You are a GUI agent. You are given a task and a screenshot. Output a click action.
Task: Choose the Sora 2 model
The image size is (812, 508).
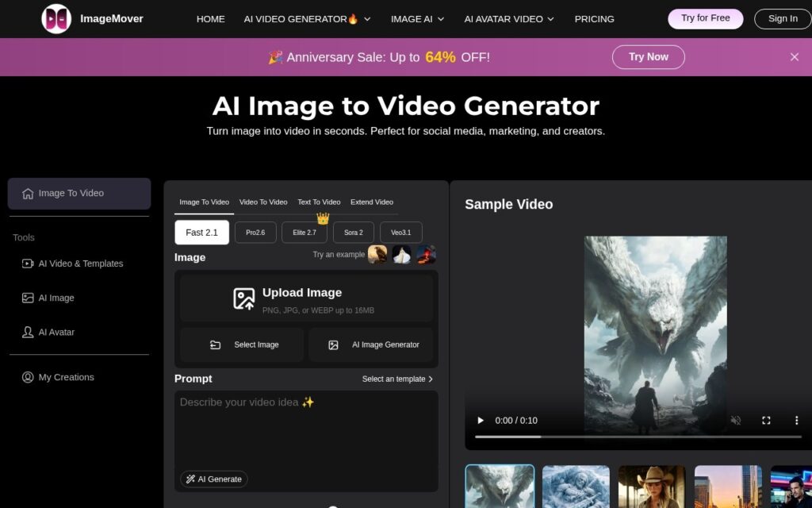(353, 233)
